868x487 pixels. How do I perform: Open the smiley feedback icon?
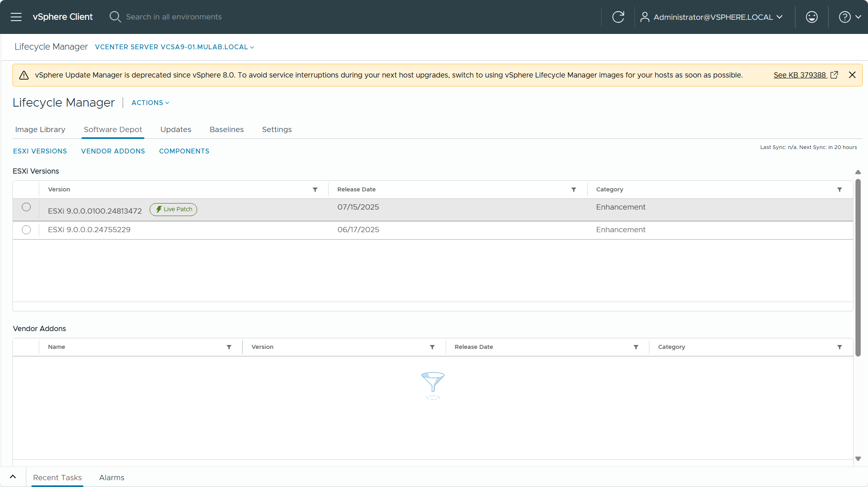(811, 17)
